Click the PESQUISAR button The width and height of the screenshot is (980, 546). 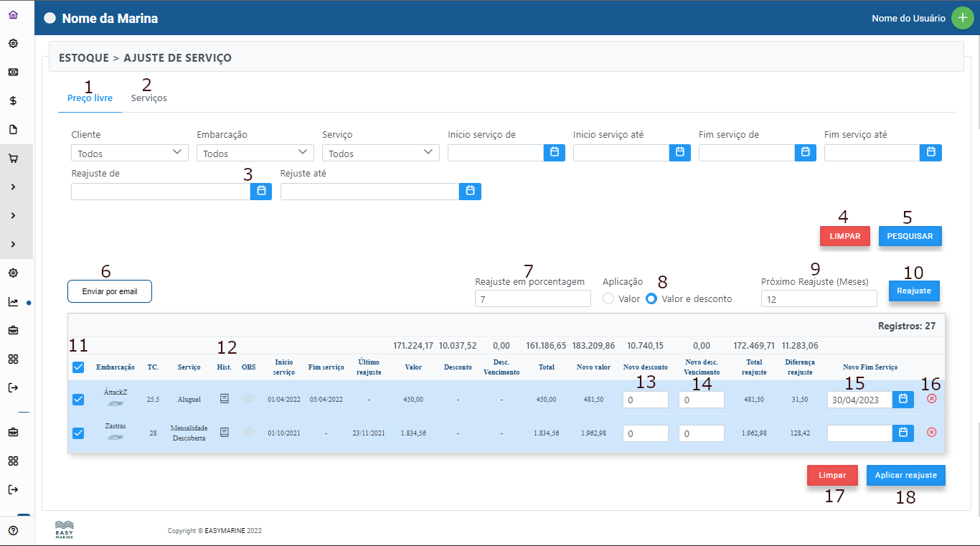tap(910, 236)
